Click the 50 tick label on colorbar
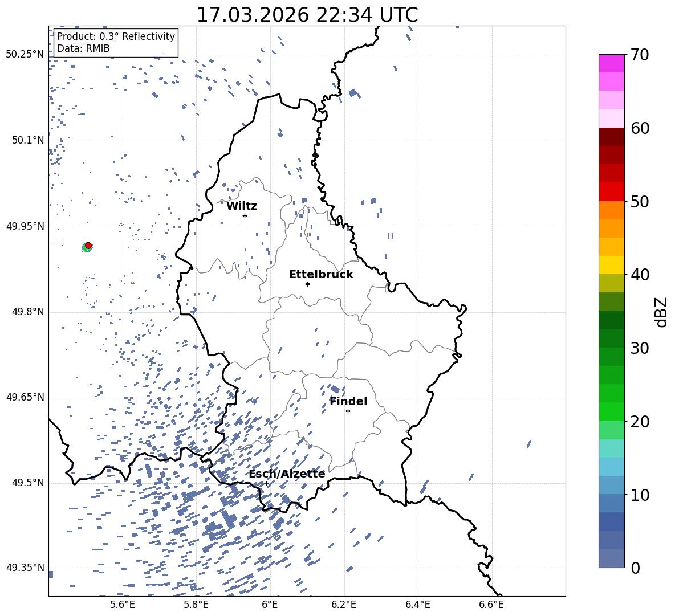Screen dimensions: 675x616 (x=640, y=202)
